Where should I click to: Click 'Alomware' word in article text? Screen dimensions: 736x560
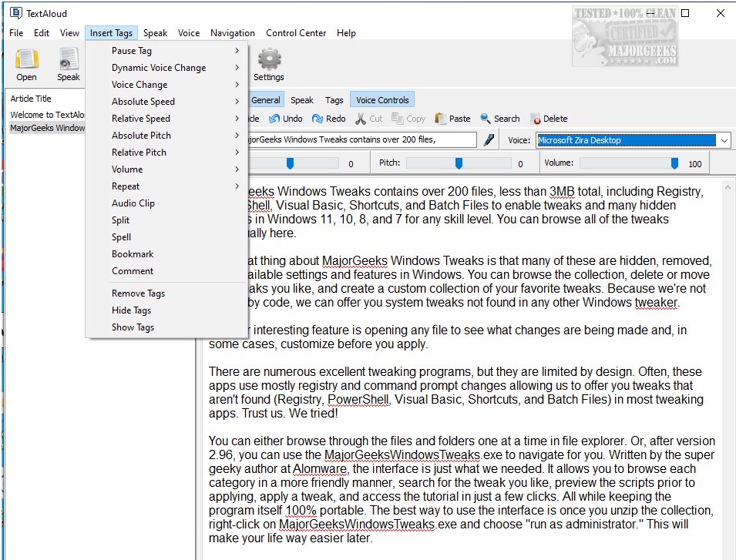click(320, 468)
